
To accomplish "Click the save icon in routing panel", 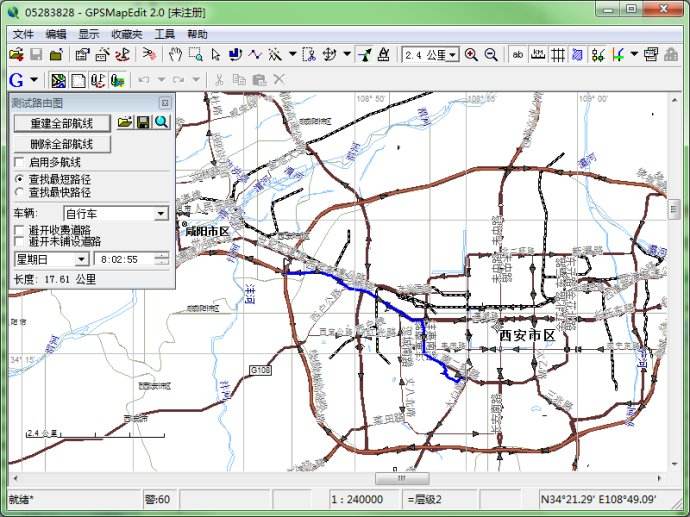I will coord(143,122).
